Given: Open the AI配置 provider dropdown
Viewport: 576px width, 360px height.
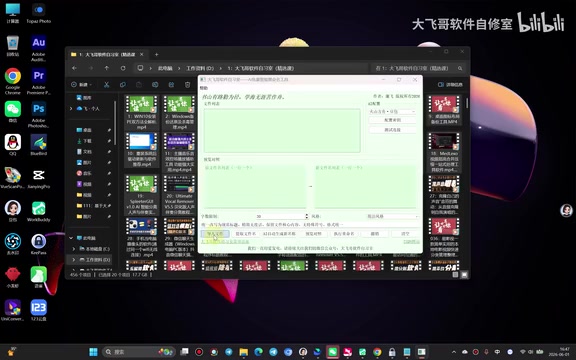Looking at the screenshot, I should pyautogui.click(x=392, y=111).
